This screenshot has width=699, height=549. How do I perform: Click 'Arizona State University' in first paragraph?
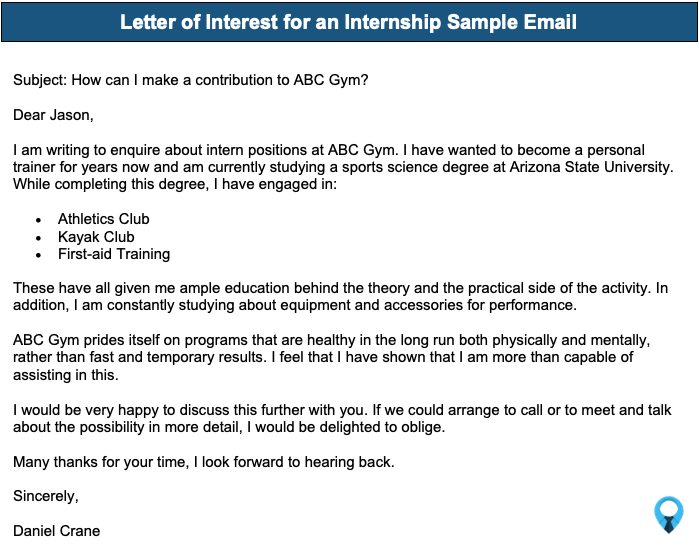pyautogui.click(x=589, y=167)
